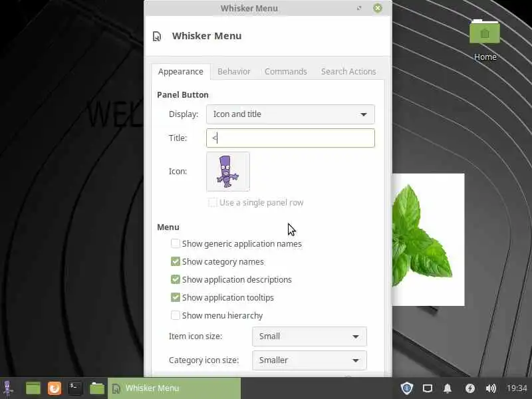This screenshot has width=532, height=399.
Task: Focus the Title text field
Action: [291, 138]
